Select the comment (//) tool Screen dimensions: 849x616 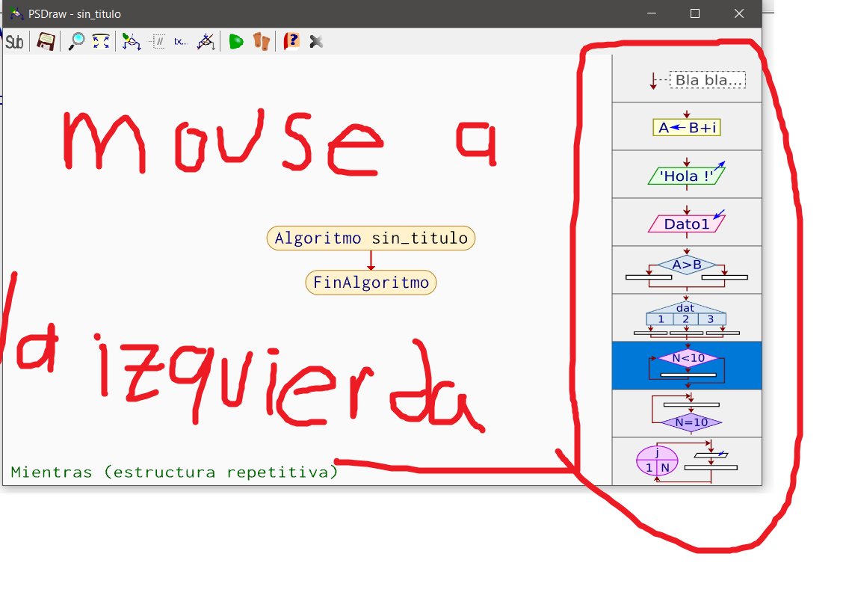coord(159,41)
